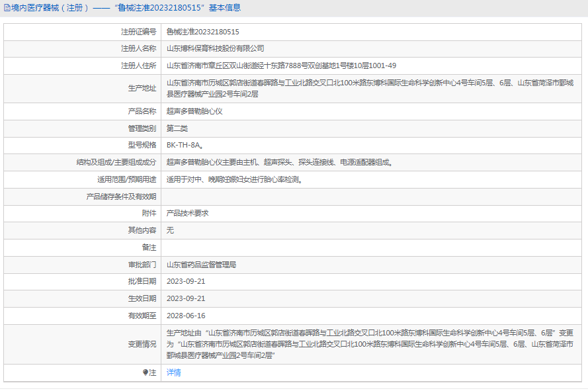Viewport: 588px width, 391px height.
Task: Click the document icon beside the page title
Action: (x=7, y=8)
